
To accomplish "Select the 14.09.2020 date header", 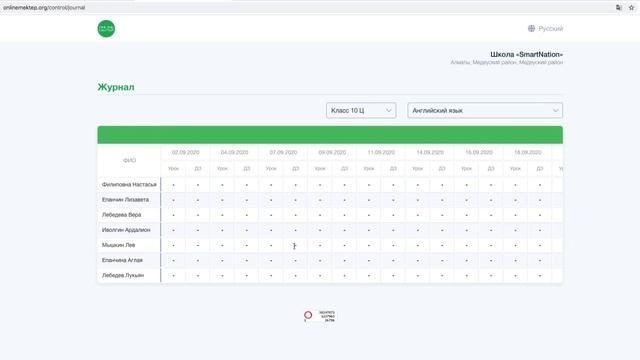I will coord(430,152).
